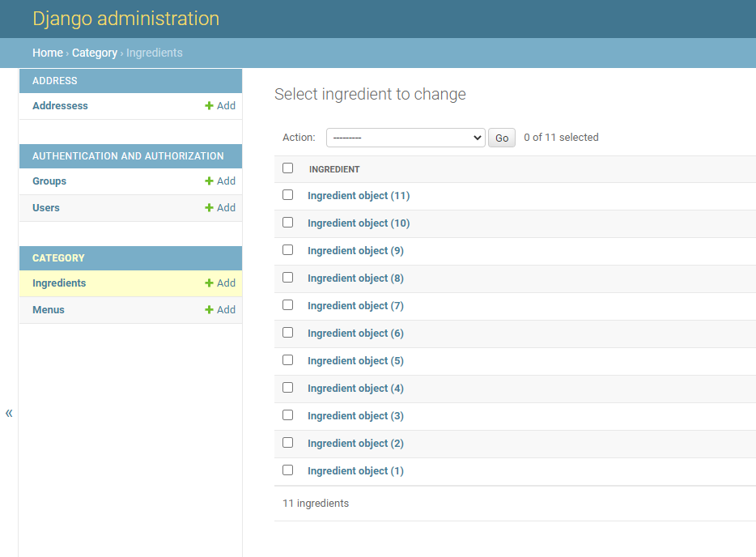
Task: Open the ADDRESS app section header
Action: 54,80
